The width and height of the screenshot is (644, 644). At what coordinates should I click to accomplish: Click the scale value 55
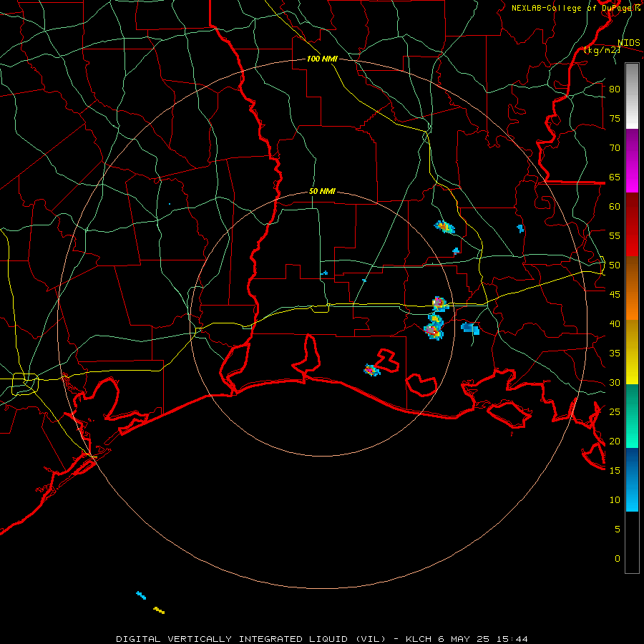615,236
